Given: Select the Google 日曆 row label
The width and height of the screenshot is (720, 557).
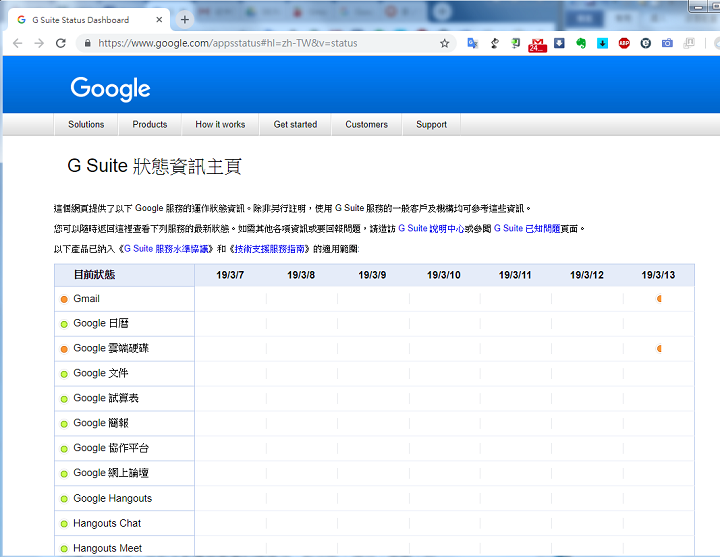Looking at the screenshot, I should [101, 323].
